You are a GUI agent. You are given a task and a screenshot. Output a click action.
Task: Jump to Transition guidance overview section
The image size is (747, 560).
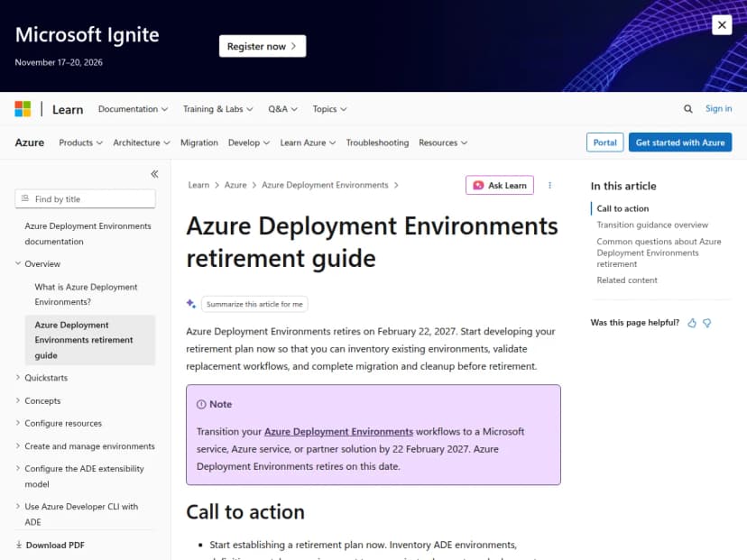652,225
